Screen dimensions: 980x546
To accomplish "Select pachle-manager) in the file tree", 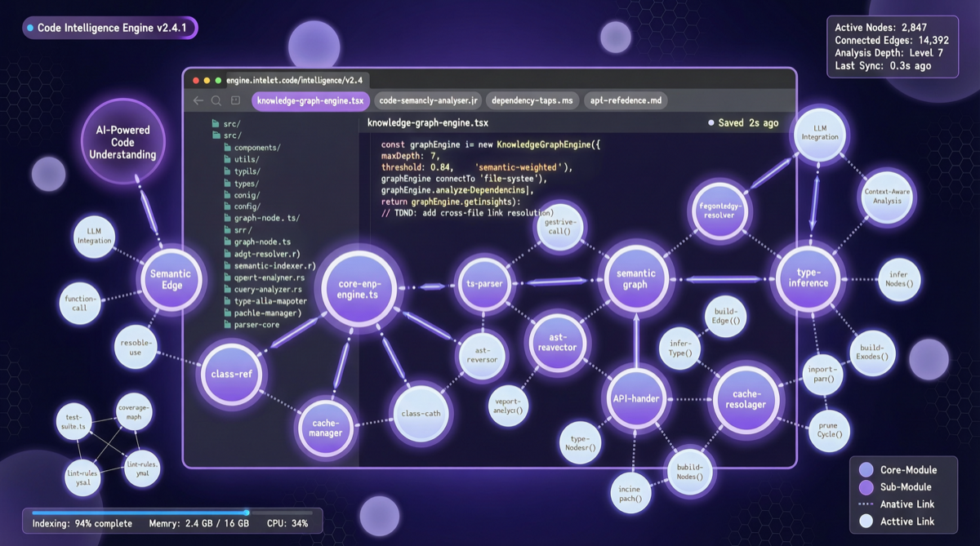I will coord(262,313).
